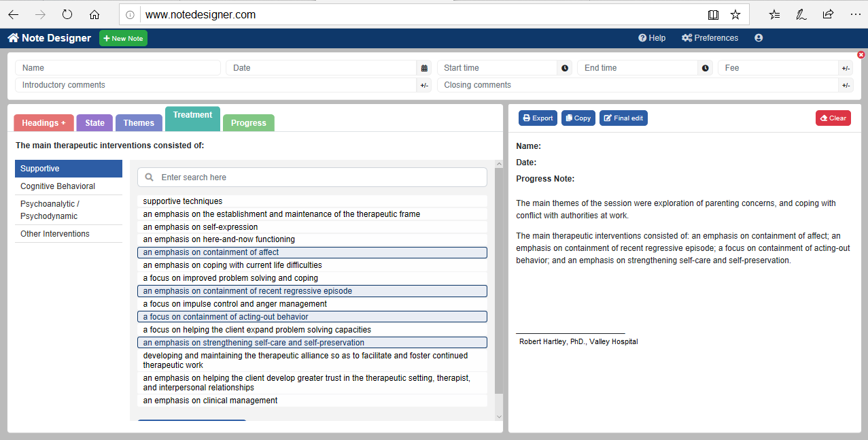Open the browser web notes pen tool
The height and width of the screenshot is (440, 868).
(801, 14)
